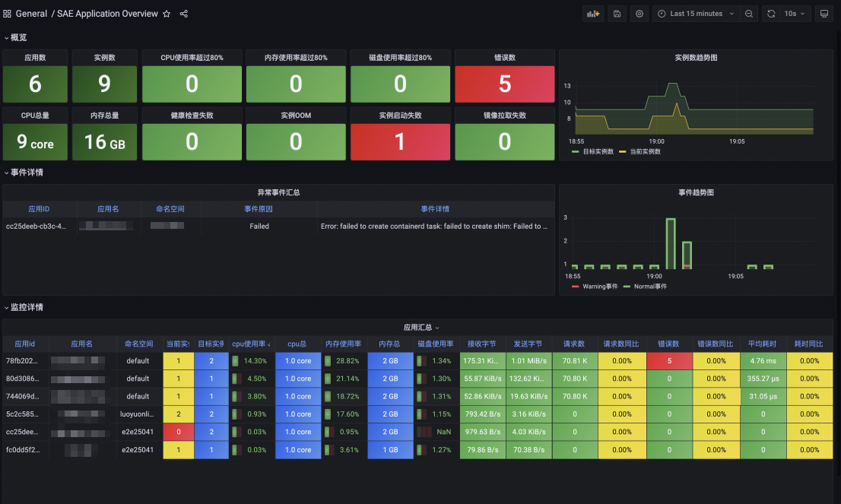The height and width of the screenshot is (504, 841).
Task: Click the 实例启动失败 stat showing 1
Action: point(400,141)
